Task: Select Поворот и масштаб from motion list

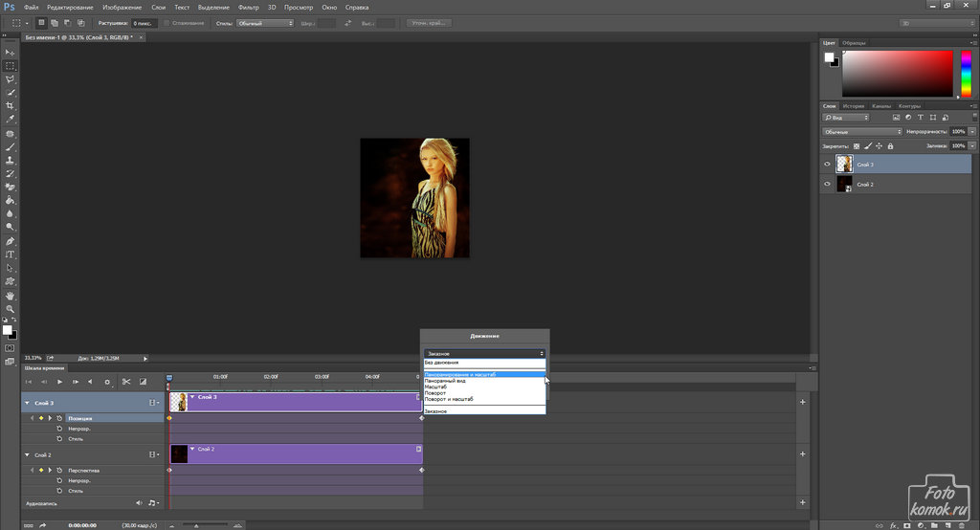Action: click(x=449, y=399)
